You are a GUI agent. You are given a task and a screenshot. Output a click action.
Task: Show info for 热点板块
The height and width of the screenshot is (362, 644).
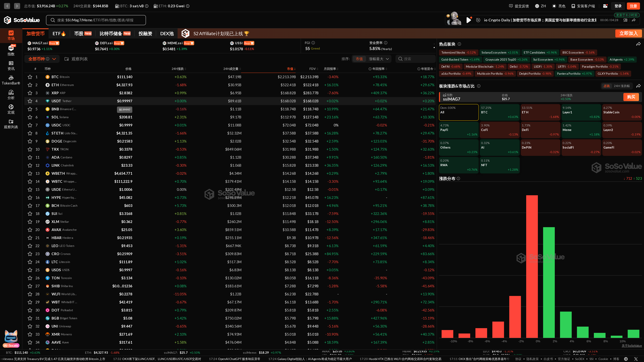pos(459,44)
